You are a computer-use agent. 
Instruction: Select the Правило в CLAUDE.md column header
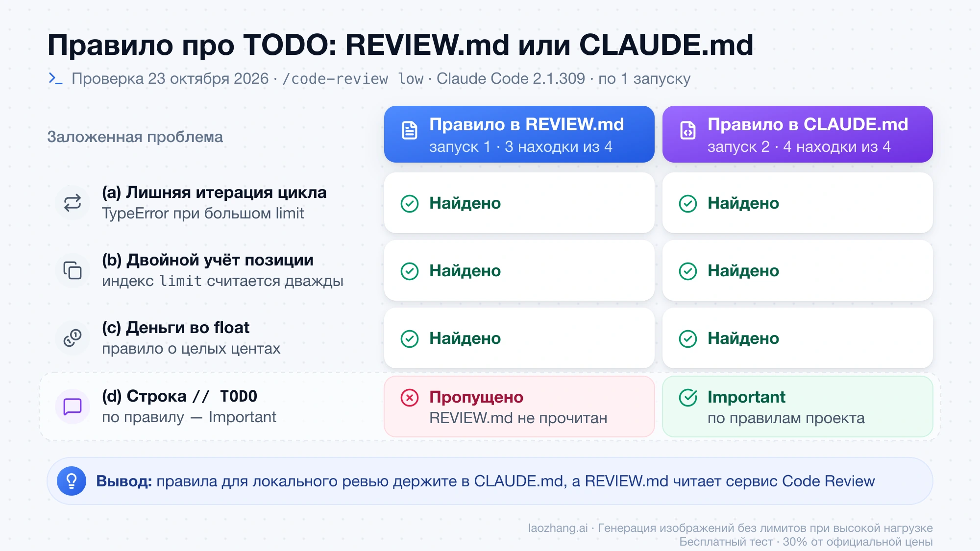tap(798, 134)
